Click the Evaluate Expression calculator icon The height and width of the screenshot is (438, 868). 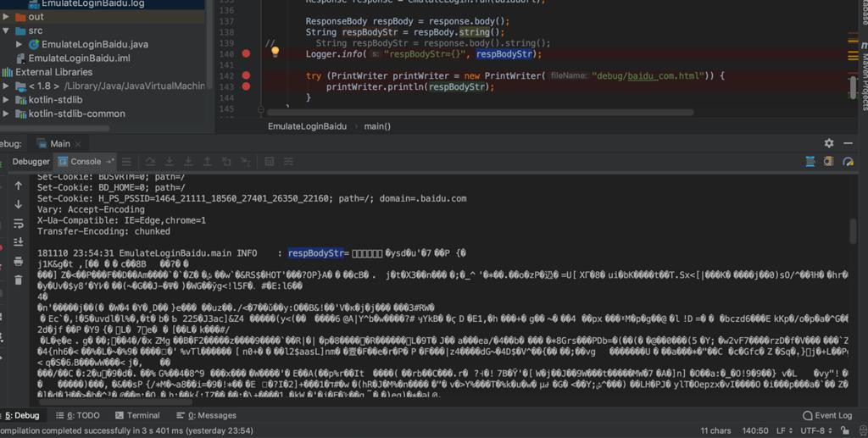point(269,162)
